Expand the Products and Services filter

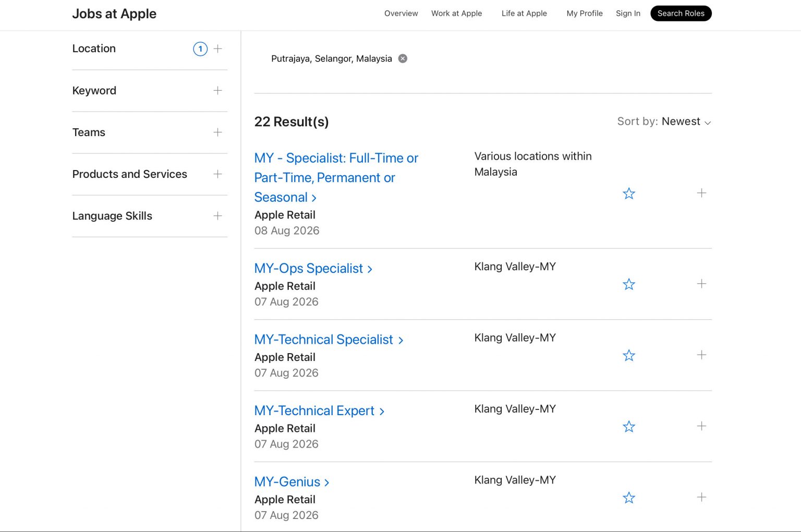point(218,174)
